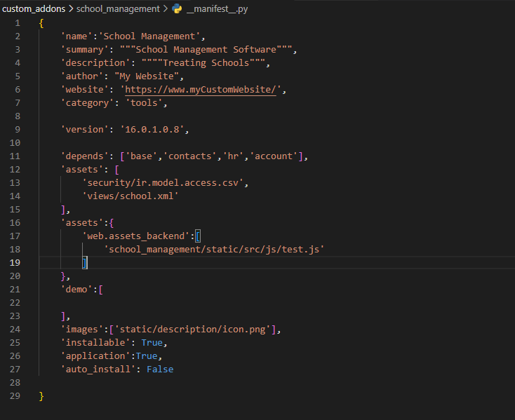515x420 pixels.
Task: Click the chevron after custom_addons
Action: (x=71, y=9)
